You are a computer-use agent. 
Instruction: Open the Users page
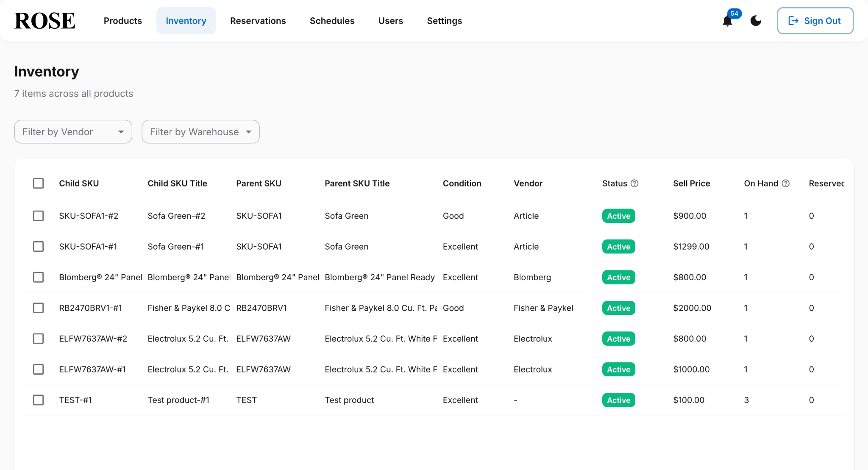tap(391, 20)
